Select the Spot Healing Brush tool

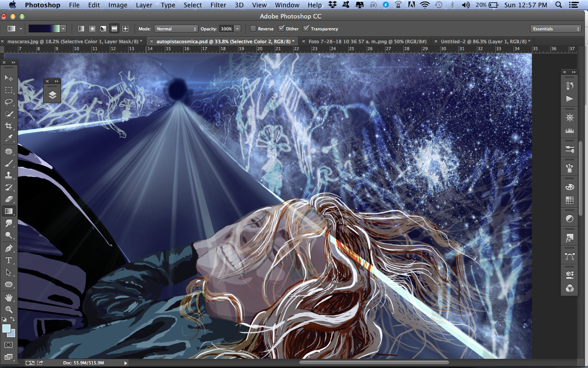pos(9,151)
